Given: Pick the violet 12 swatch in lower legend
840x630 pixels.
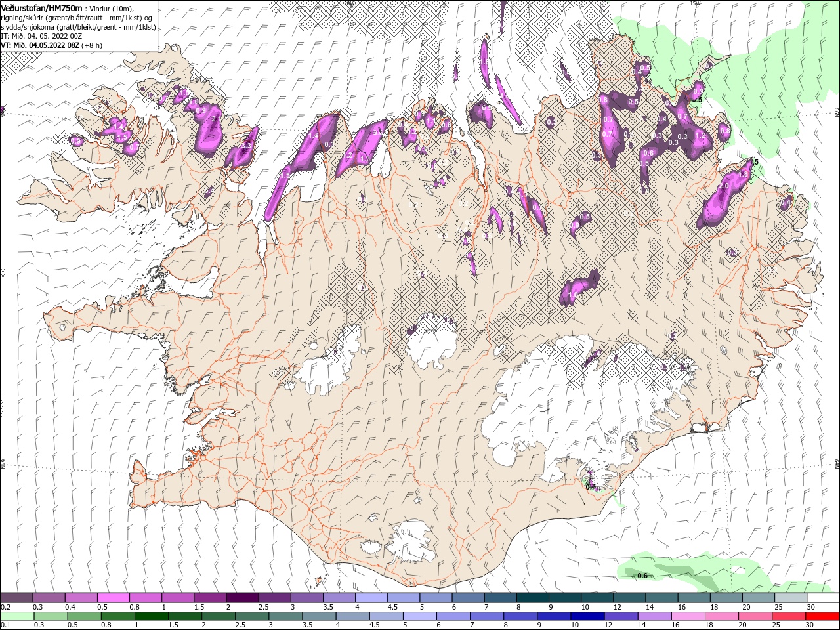Looking at the screenshot, I should point(621,616).
